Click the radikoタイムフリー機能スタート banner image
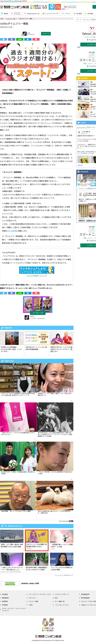Viewport: 96px width, 644px height. tap(33, 62)
